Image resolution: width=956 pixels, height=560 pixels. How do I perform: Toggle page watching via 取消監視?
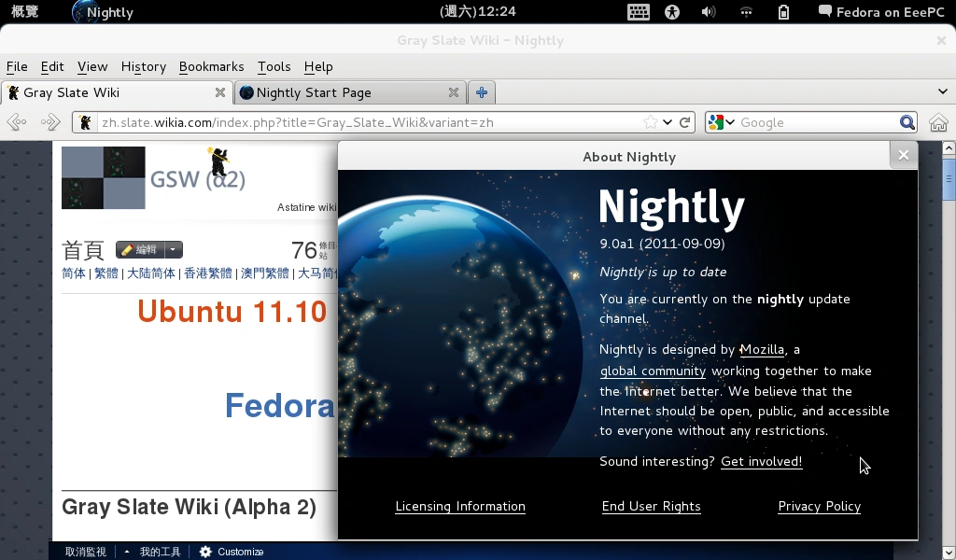[85, 551]
